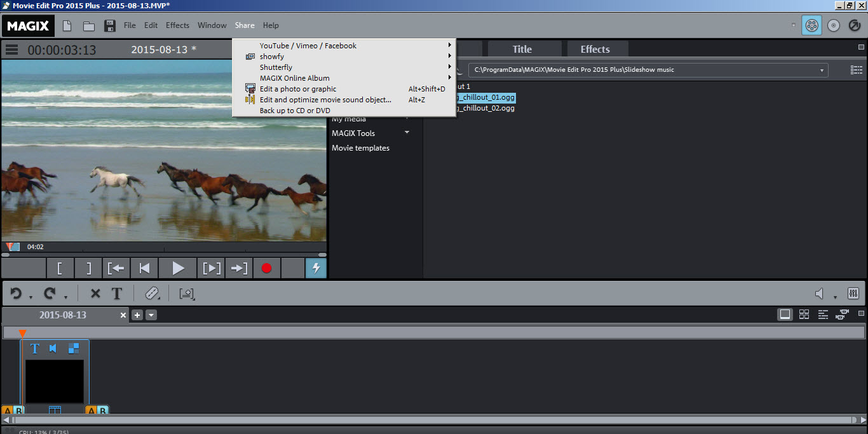Open the Window menu

(x=212, y=25)
